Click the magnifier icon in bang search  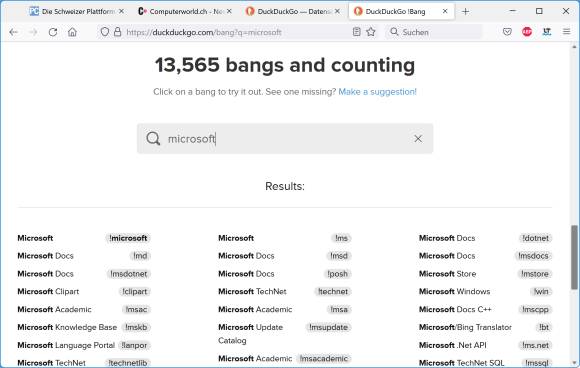tap(153, 139)
